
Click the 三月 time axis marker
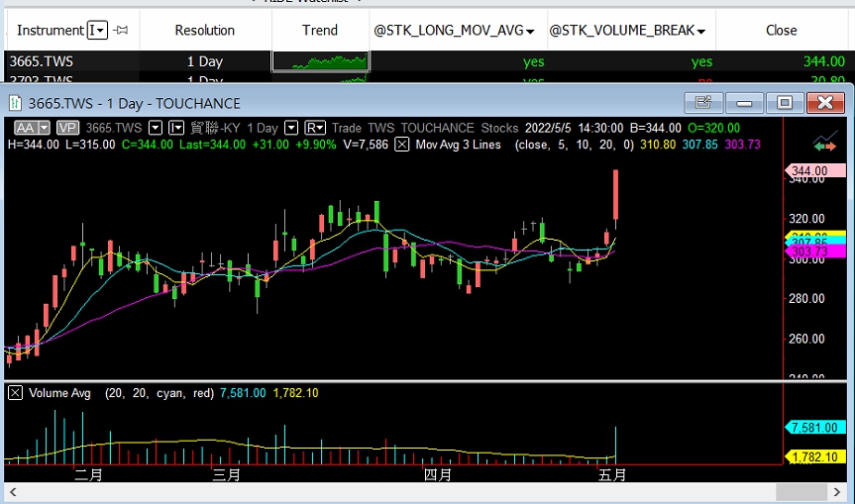point(226,475)
